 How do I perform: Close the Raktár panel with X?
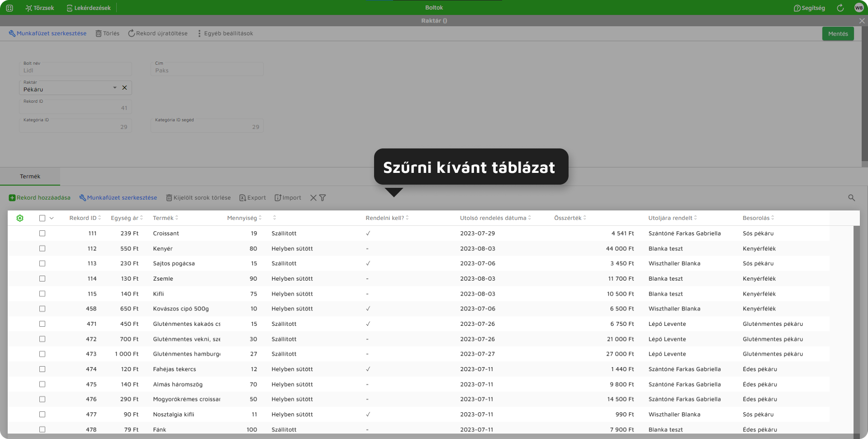click(862, 21)
